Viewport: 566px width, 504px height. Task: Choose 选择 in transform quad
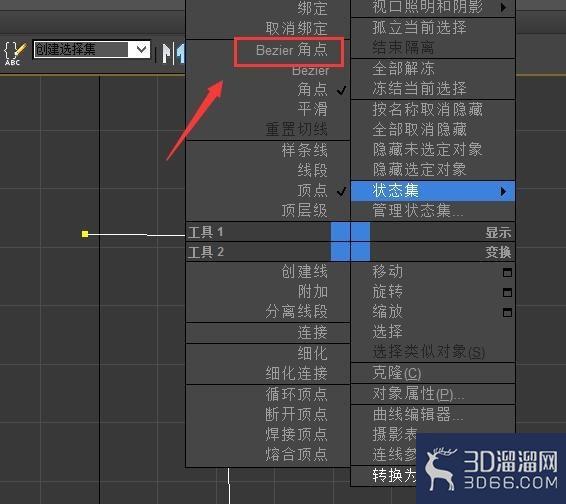pos(387,331)
